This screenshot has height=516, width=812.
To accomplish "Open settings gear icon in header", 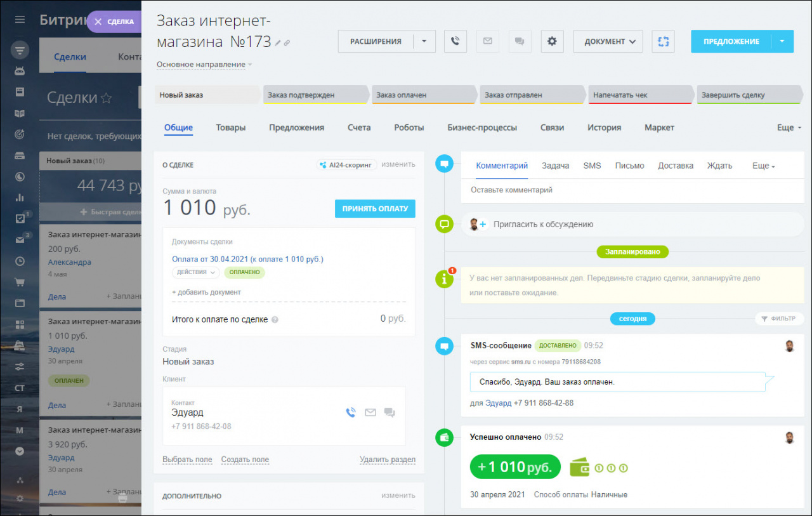I will pyautogui.click(x=552, y=41).
